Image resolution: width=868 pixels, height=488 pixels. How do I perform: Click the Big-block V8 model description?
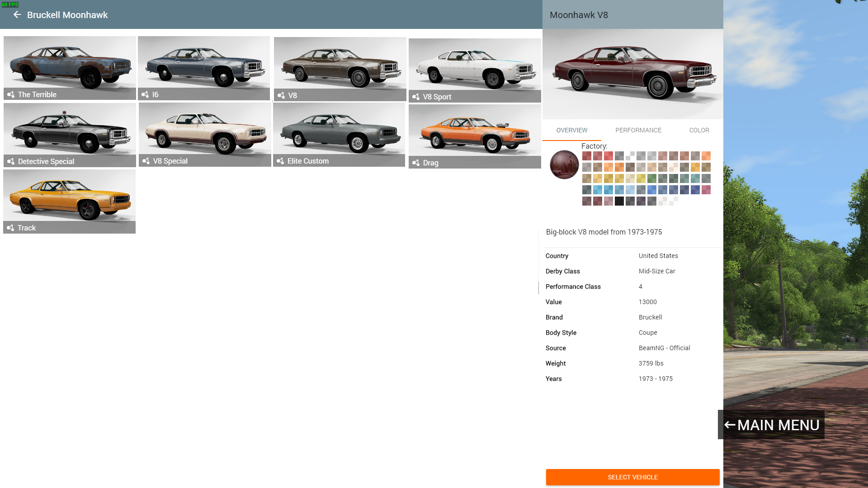[x=604, y=232]
